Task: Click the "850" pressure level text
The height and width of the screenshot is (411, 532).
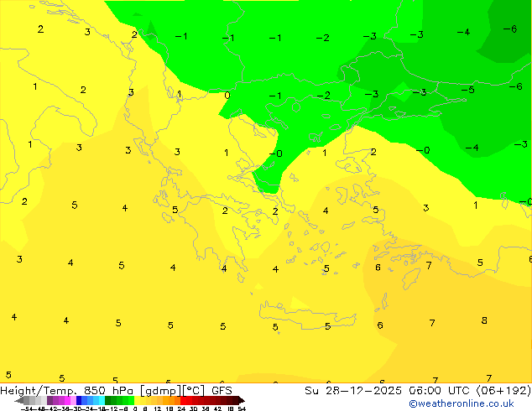Action: pos(94,391)
